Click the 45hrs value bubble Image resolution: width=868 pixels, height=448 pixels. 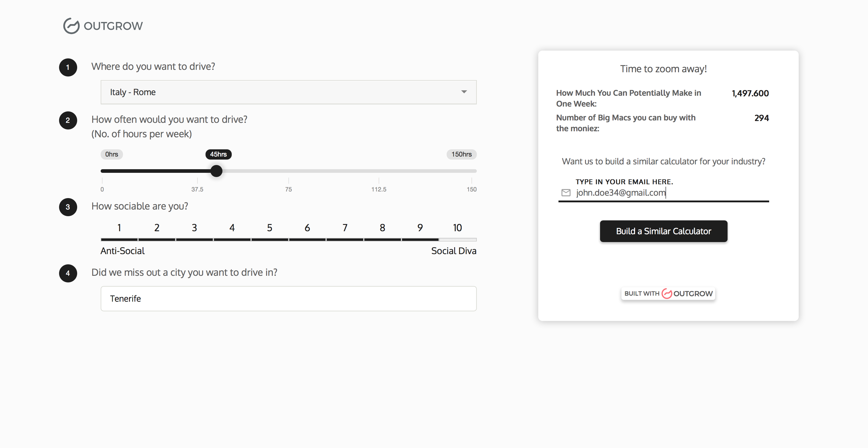tap(218, 154)
